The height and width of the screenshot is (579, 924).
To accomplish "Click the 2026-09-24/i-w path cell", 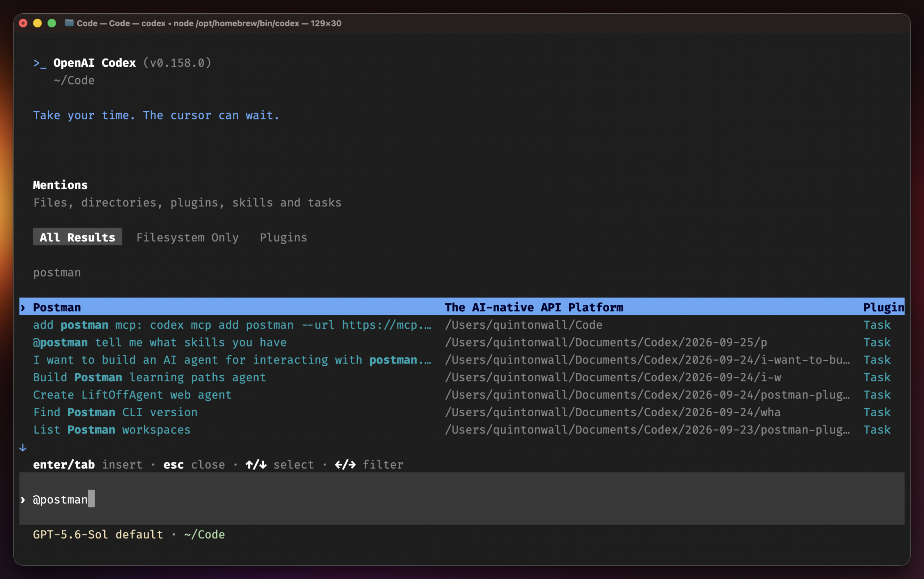I will tap(613, 377).
